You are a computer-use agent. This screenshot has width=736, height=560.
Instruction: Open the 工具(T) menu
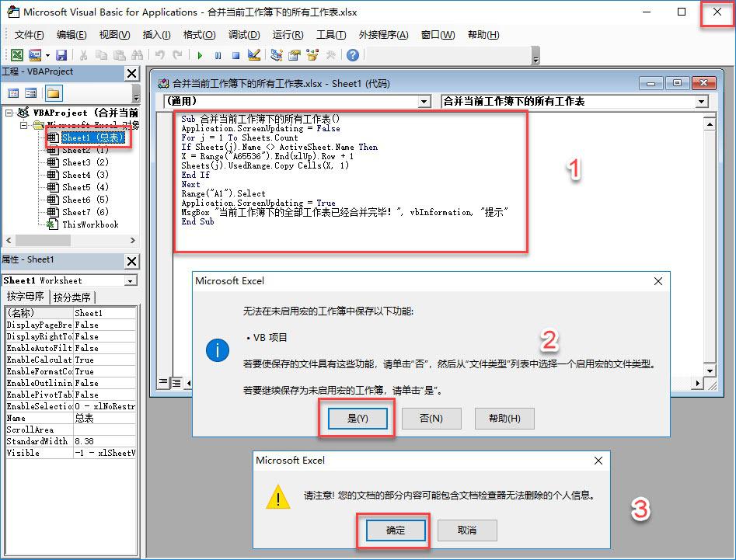331,35
